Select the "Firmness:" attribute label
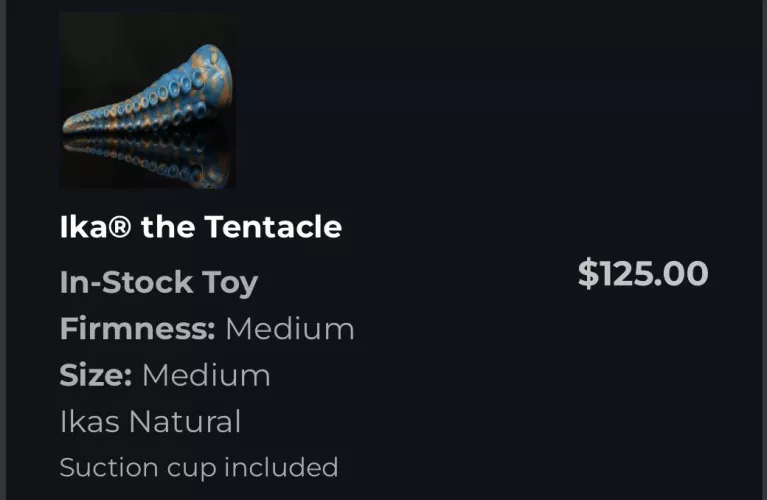Viewport: 767px width, 500px height. point(137,328)
